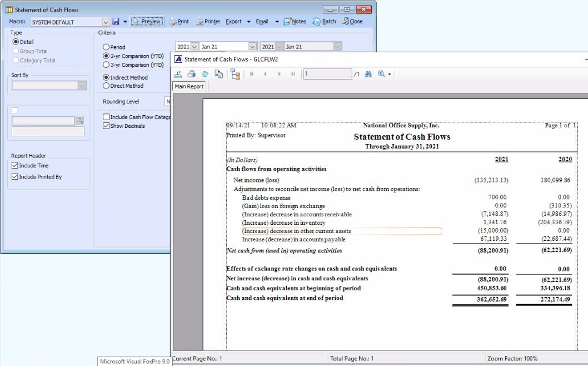The width and height of the screenshot is (588, 366).
Task: Toggle the Show Decimals checkbox
Action: click(x=106, y=126)
